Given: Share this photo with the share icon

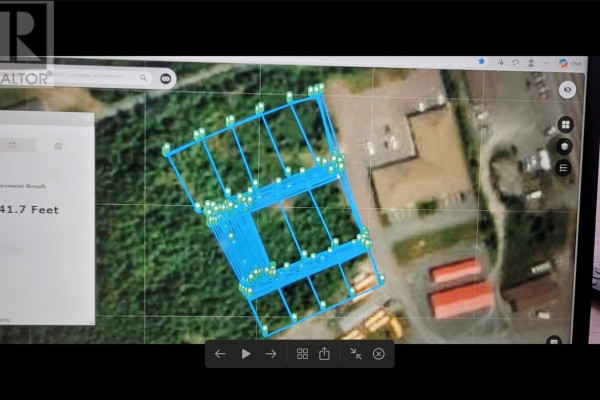Looking at the screenshot, I should coord(324,354).
